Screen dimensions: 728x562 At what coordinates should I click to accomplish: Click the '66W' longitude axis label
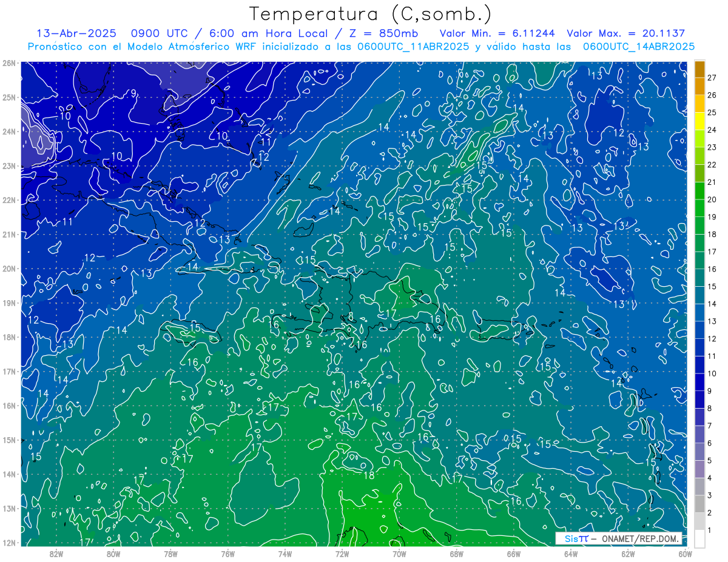click(x=513, y=553)
